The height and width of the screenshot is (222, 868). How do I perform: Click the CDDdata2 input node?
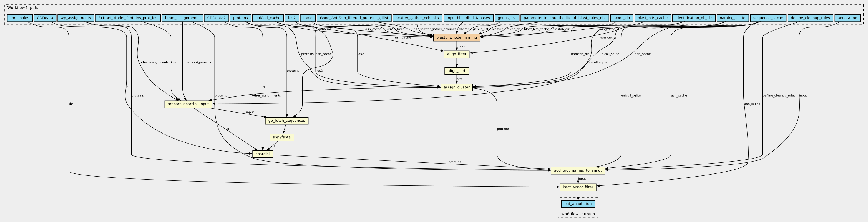[x=216, y=18]
